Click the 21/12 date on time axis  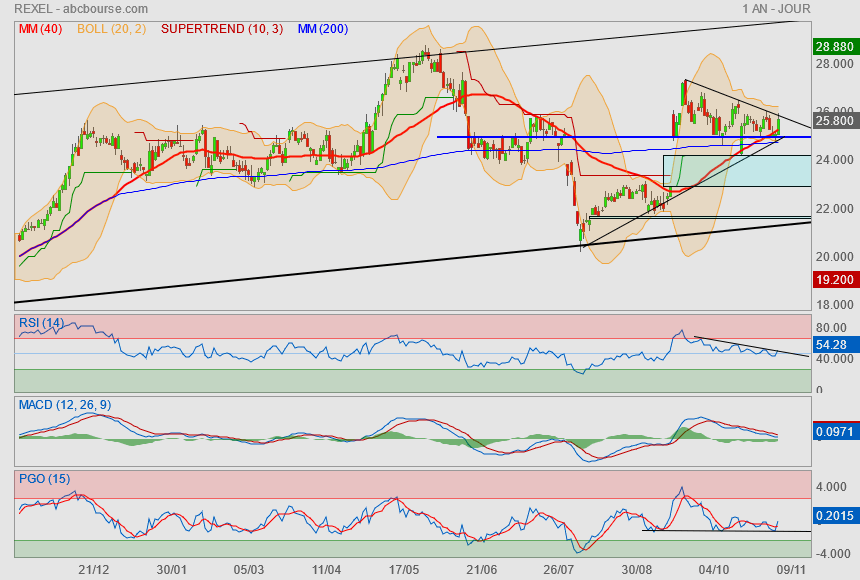95,568
